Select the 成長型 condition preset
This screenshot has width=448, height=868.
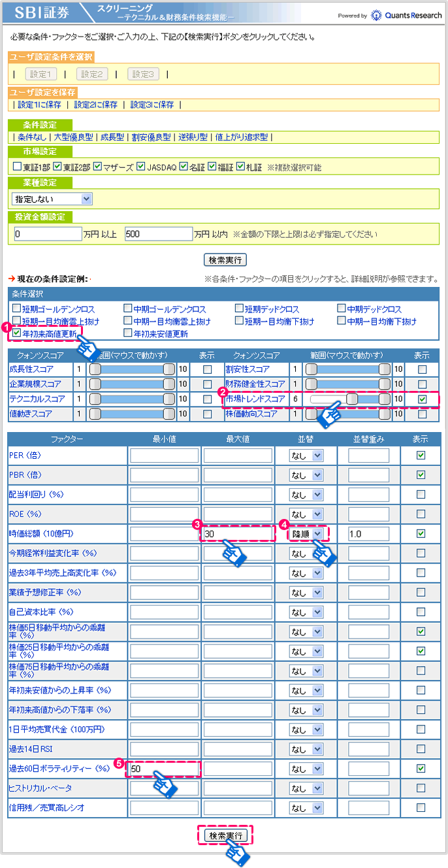[112, 137]
